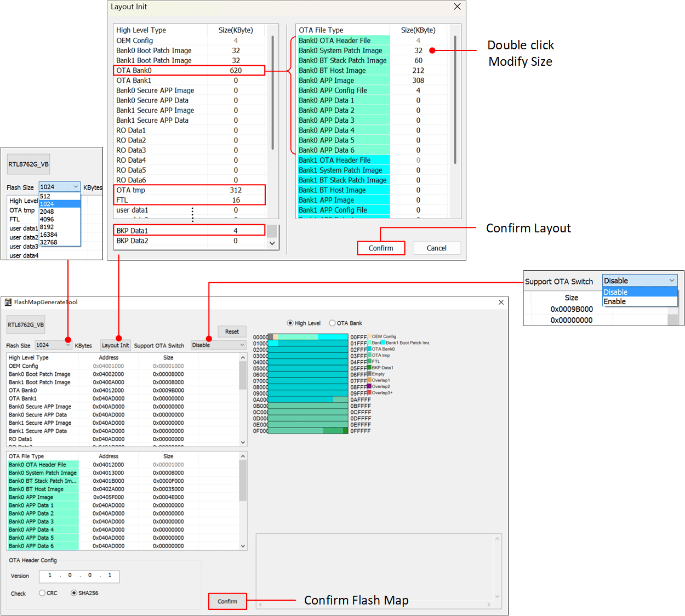
Task: Click the Layout Init High Level list scrollbar
Action: (x=273, y=93)
